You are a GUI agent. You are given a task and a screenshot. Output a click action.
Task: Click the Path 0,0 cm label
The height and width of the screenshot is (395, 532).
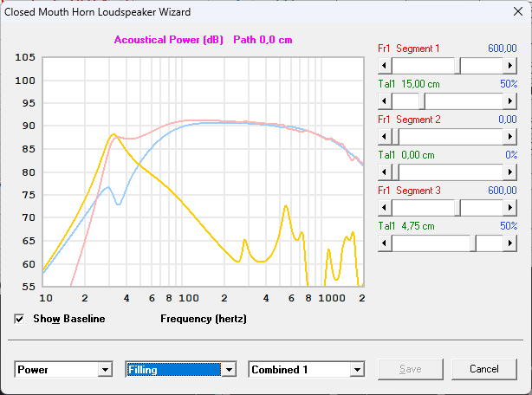coord(263,40)
